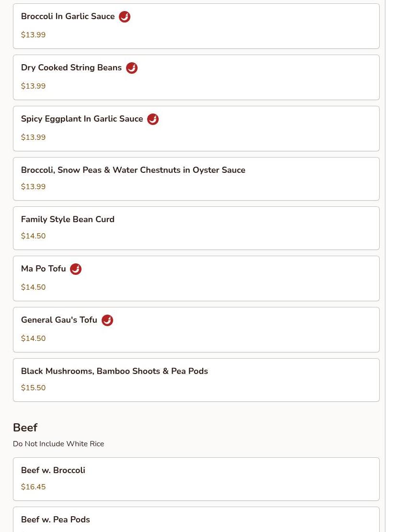Click $14.50 price under Family Style Bean Curd
This screenshot has height=532, width=395.
(34, 236)
